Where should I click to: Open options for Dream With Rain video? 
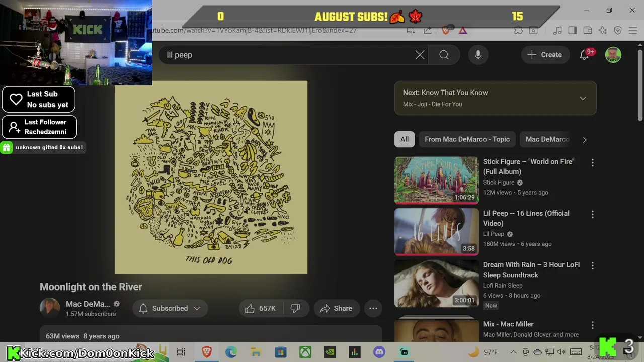pos(592,265)
